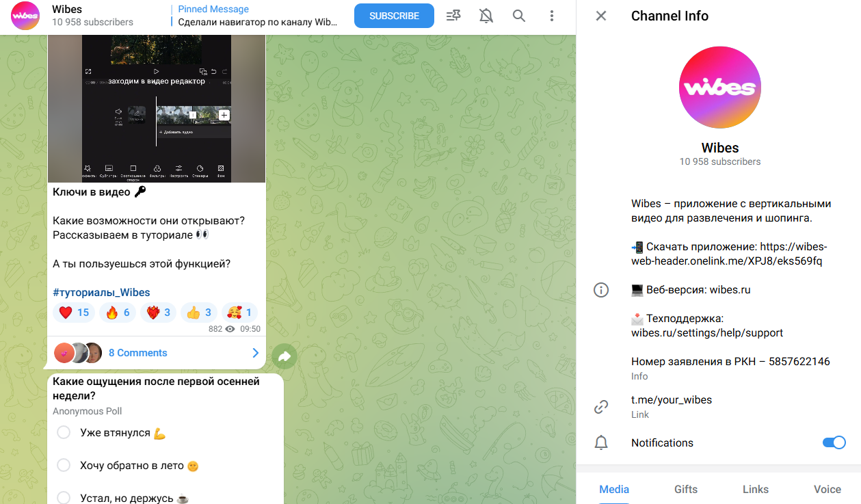Click the thumbs up reaction
Image resolution: width=861 pixels, height=504 pixels.
point(199,313)
